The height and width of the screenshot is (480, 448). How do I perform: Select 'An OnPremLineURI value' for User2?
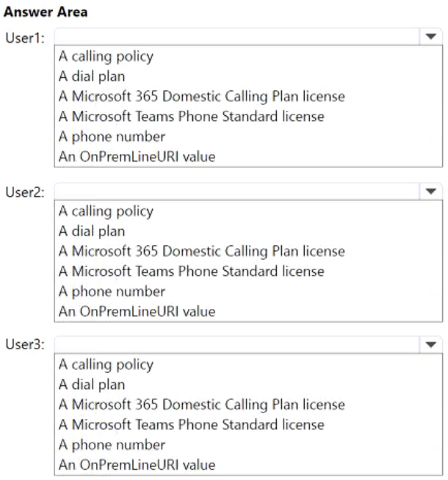(x=137, y=311)
